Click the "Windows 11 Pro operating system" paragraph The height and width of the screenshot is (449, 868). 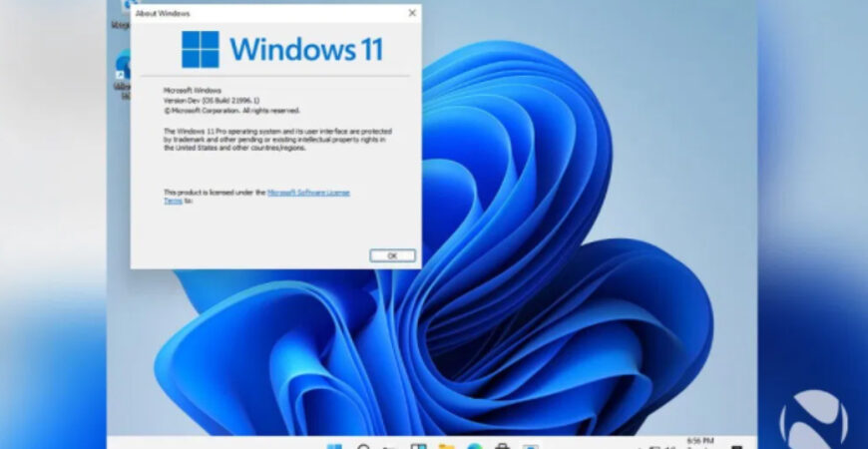click(x=278, y=140)
